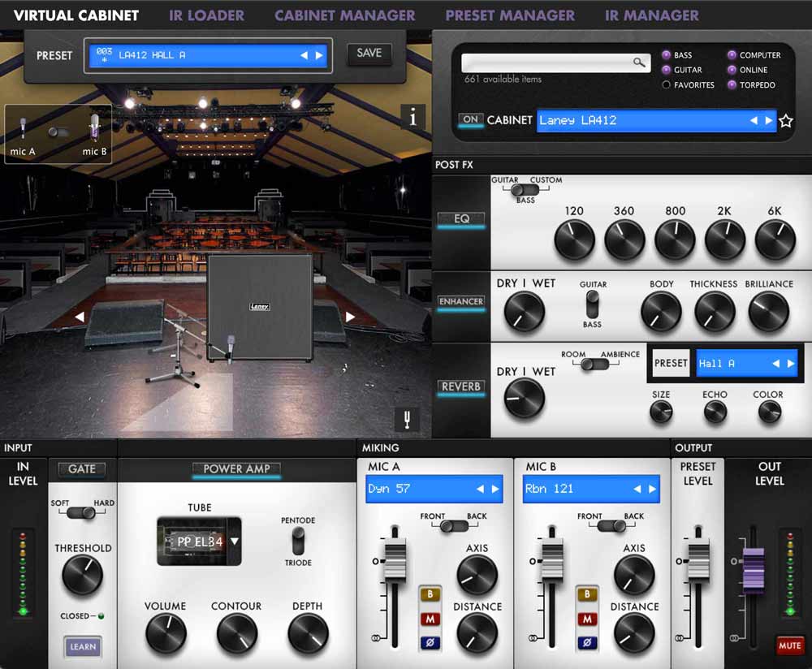Toggle the Enhancer section button
The image size is (812, 669).
(461, 301)
